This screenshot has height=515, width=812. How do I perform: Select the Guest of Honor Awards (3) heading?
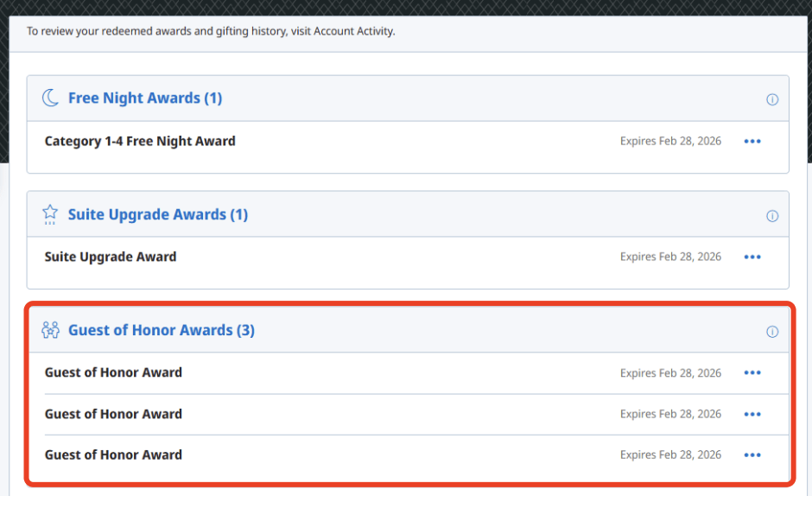click(x=162, y=330)
